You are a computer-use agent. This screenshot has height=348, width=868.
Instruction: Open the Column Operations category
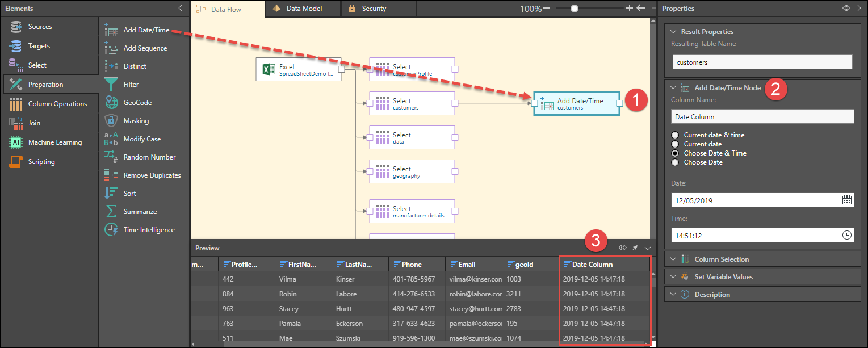pyautogui.click(x=57, y=104)
